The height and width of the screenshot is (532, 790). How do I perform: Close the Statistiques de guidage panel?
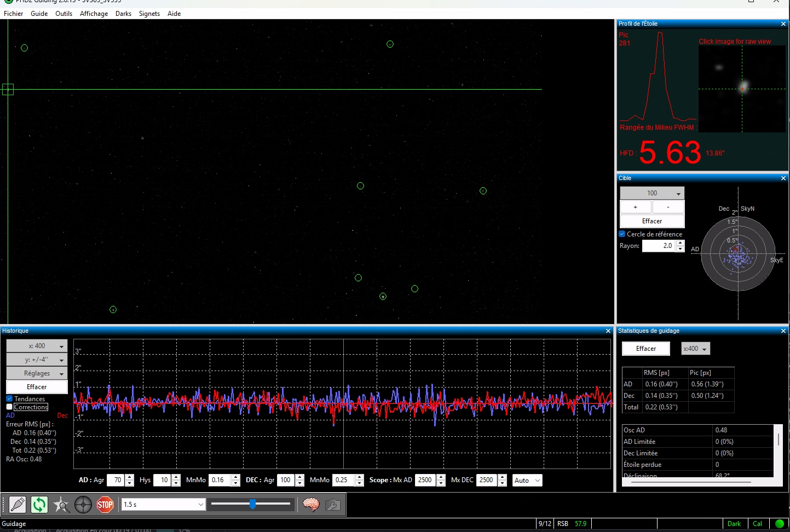[x=783, y=331]
